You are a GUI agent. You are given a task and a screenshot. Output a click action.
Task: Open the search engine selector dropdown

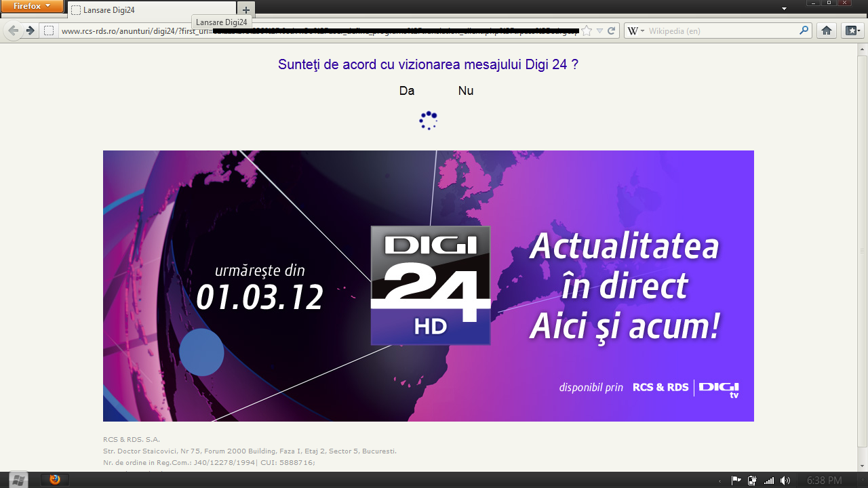tap(635, 30)
